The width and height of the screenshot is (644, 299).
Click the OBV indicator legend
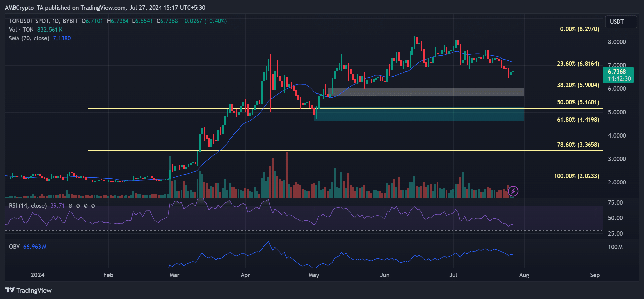14,247
